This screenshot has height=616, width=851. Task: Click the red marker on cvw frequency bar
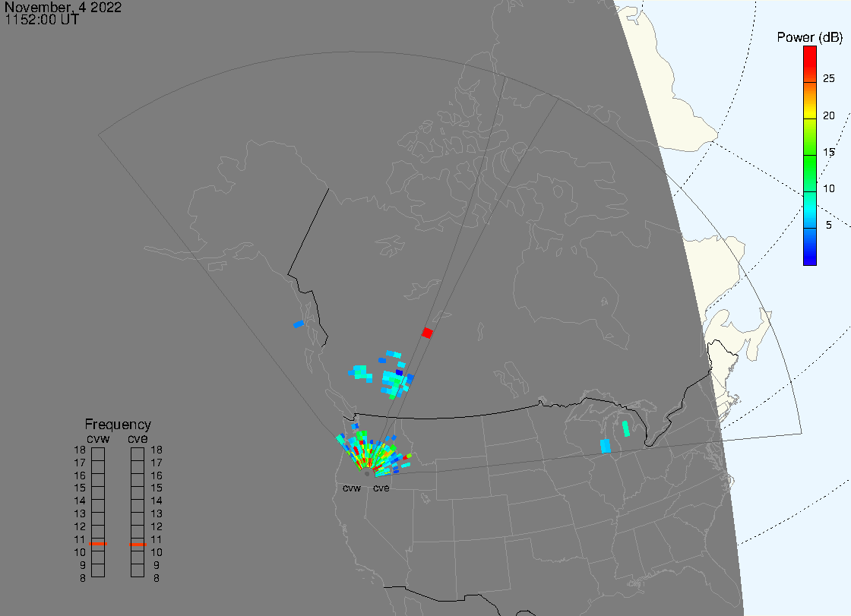pos(98,544)
